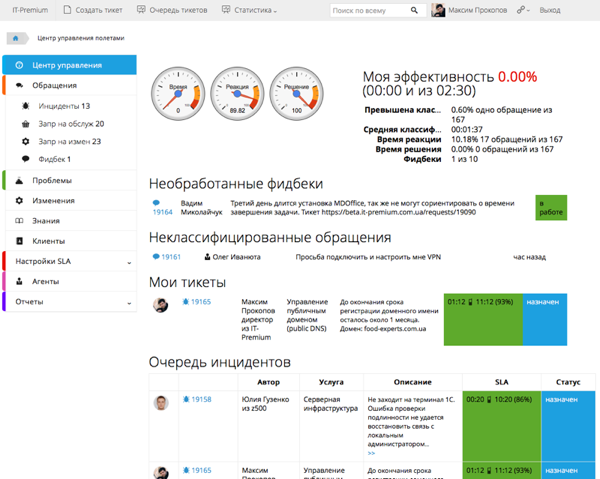Click the comment icon above 19164

[156, 203]
